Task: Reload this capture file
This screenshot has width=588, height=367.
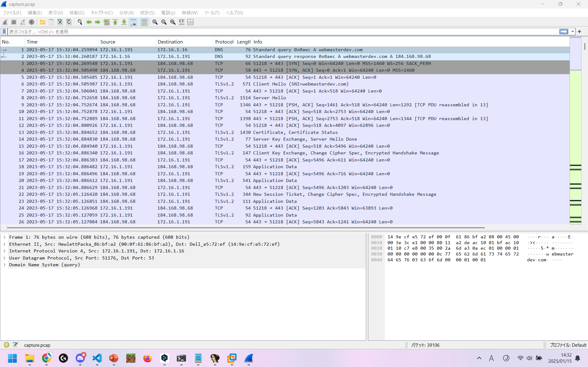Action: click(69, 22)
